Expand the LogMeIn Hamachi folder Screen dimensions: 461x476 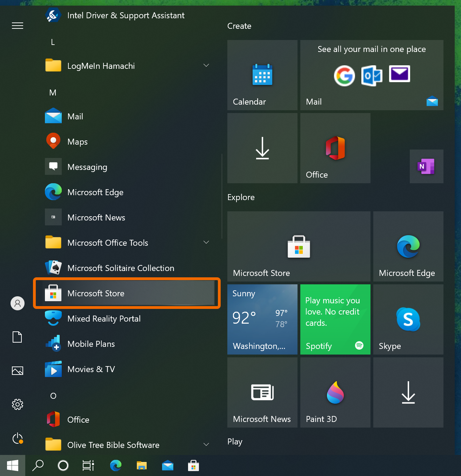coord(206,66)
